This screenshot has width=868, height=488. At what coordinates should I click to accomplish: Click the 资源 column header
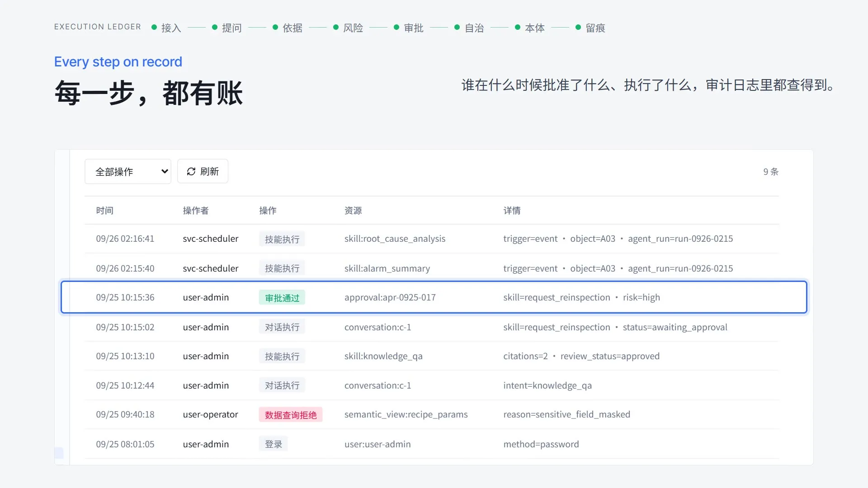(353, 211)
